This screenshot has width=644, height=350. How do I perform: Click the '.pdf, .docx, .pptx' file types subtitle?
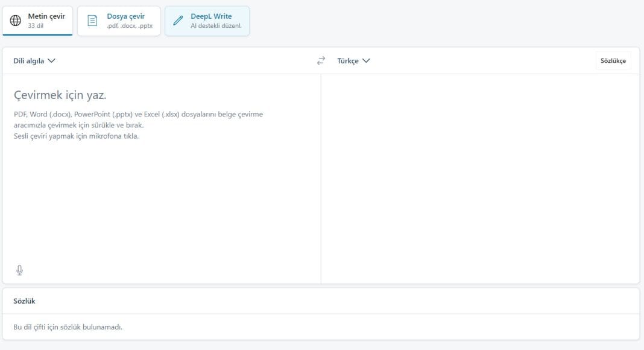[x=130, y=26]
